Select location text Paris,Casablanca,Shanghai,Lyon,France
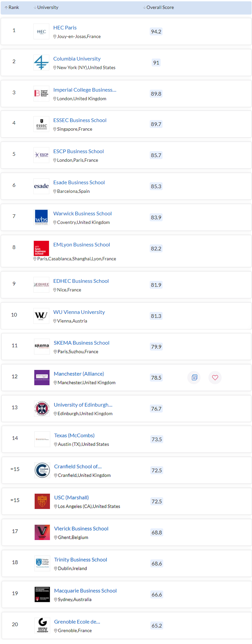The image size is (252, 644). (x=77, y=259)
